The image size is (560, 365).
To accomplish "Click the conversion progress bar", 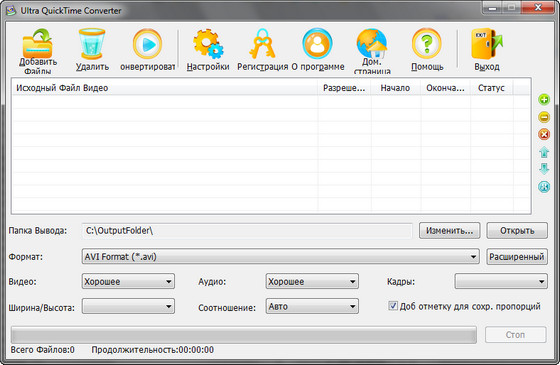I will 244,335.
